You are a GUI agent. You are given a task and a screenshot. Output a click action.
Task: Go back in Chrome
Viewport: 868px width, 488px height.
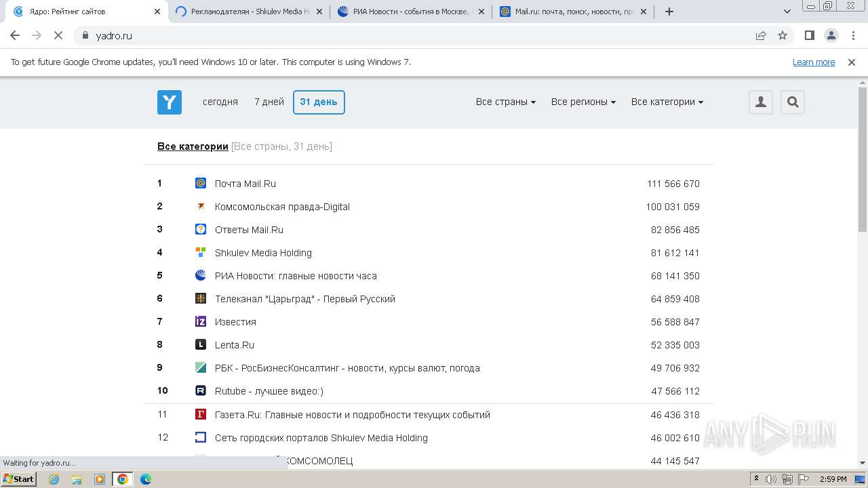click(15, 35)
